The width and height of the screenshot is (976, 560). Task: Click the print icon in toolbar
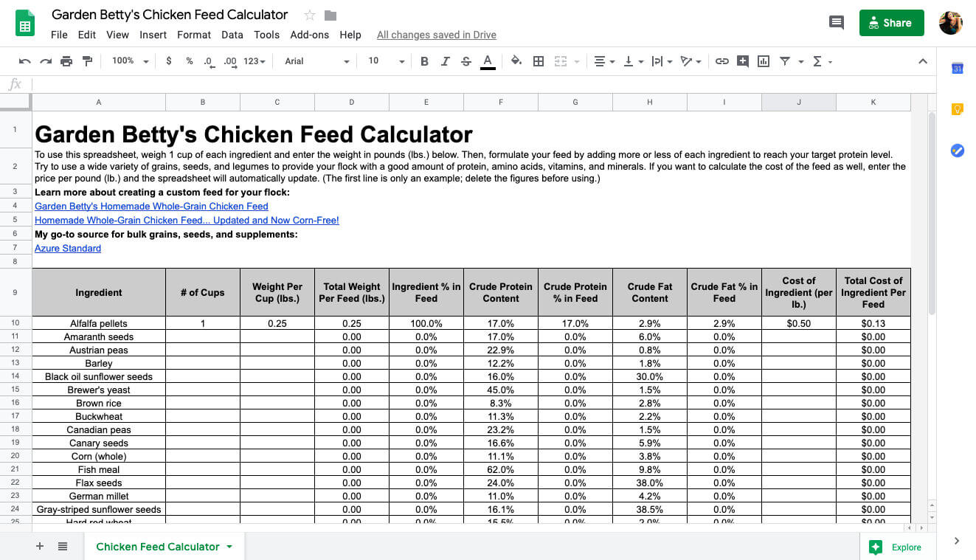(x=66, y=61)
